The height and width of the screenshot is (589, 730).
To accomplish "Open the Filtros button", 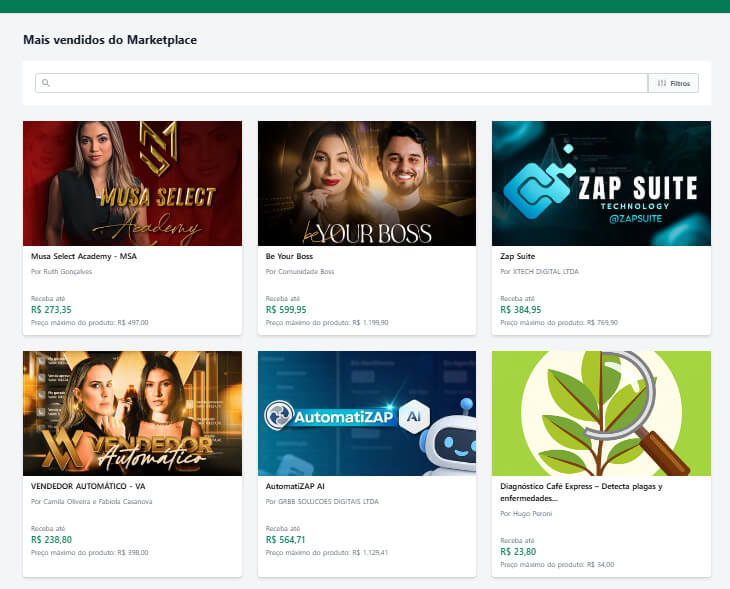I will coord(673,83).
